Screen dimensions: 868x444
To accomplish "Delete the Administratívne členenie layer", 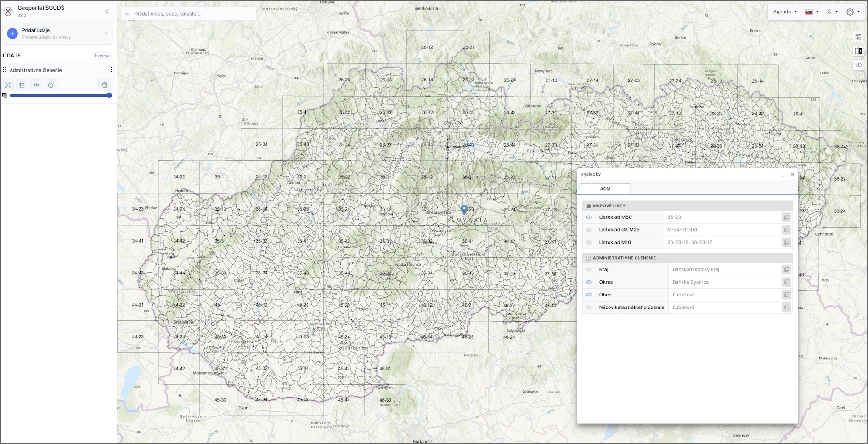I will tap(104, 85).
